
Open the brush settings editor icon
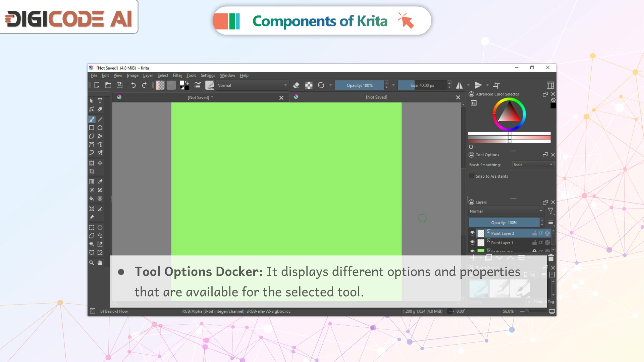[x=198, y=85]
